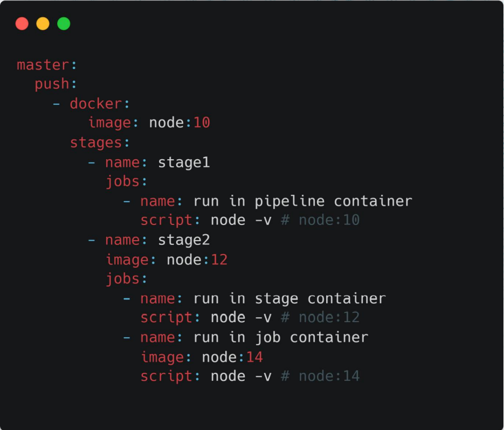Click the "# node:14" comment on last line
The height and width of the screenshot is (430, 504).
pos(320,376)
